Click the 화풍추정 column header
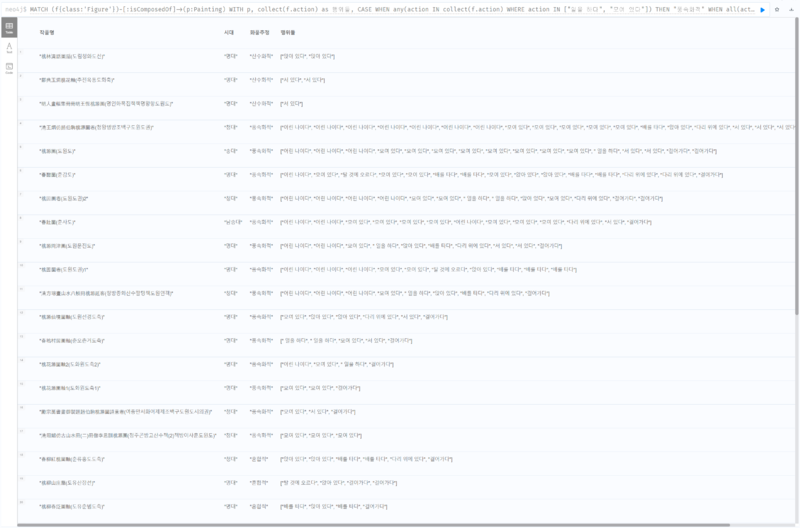Viewport: 800px width, 528px height. [258, 32]
